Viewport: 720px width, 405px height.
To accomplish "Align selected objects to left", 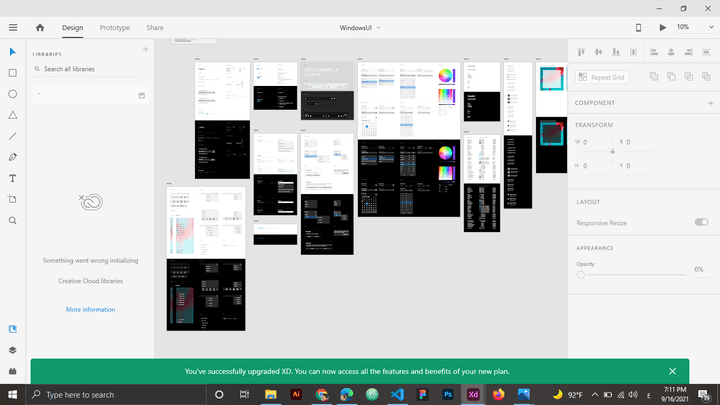I will click(654, 52).
